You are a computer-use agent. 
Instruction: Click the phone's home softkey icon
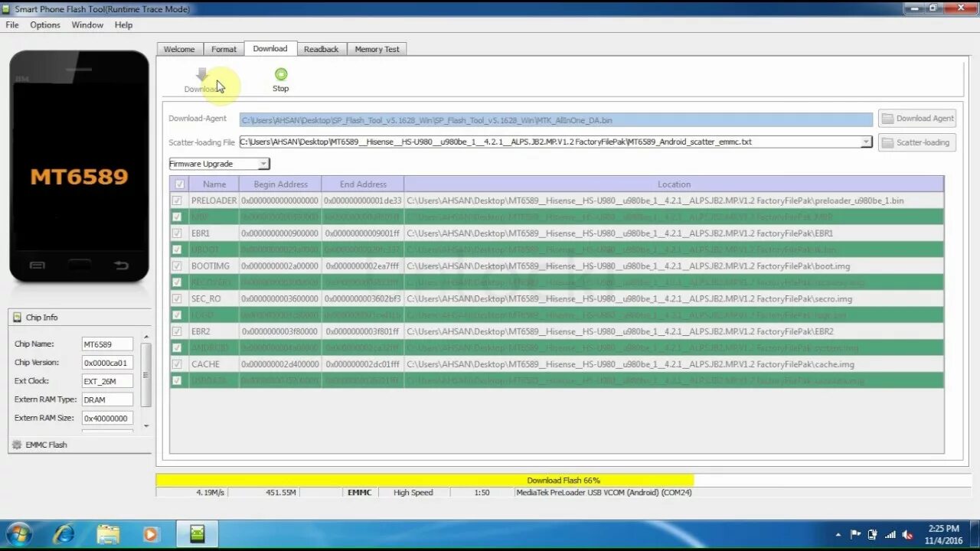[x=79, y=266]
